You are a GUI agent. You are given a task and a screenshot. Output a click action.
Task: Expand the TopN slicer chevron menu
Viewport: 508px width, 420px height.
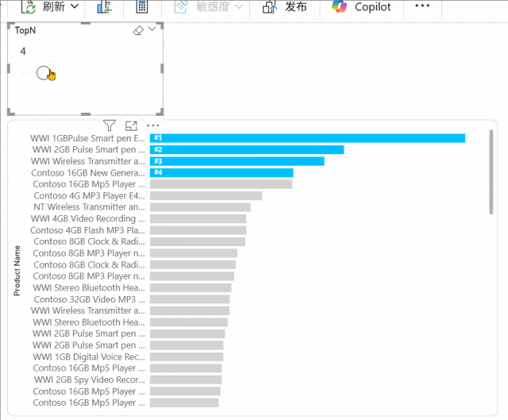pos(152,29)
